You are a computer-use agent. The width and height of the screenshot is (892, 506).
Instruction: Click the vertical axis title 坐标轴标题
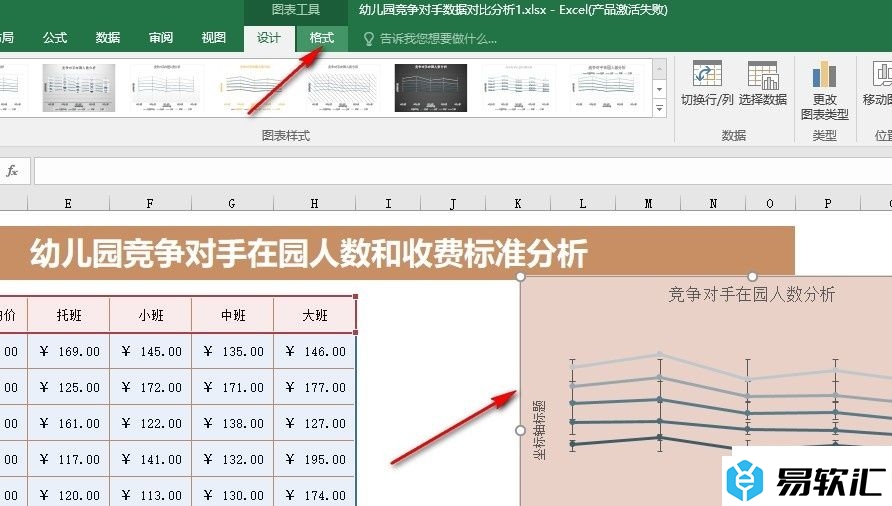[x=539, y=430]
